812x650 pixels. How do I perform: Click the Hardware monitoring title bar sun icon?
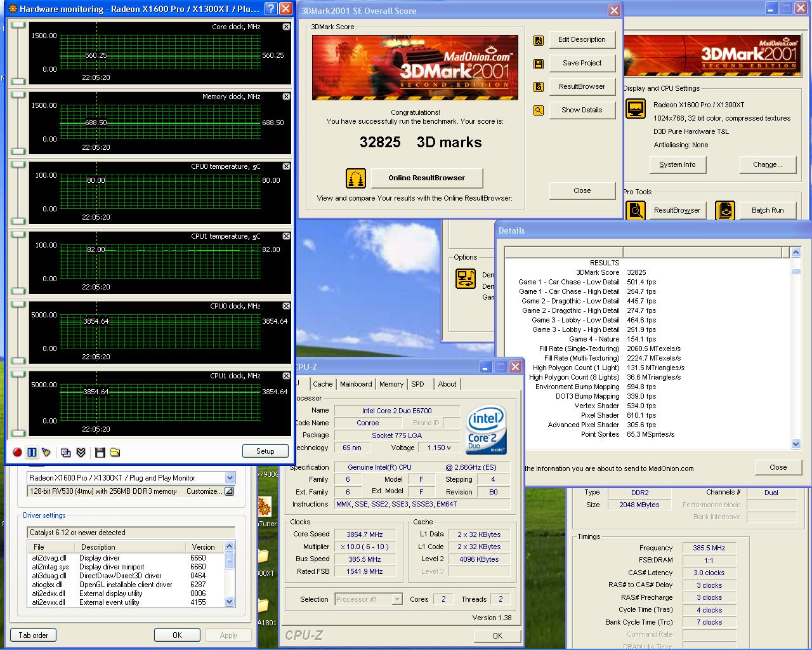[x=13, y=9]
